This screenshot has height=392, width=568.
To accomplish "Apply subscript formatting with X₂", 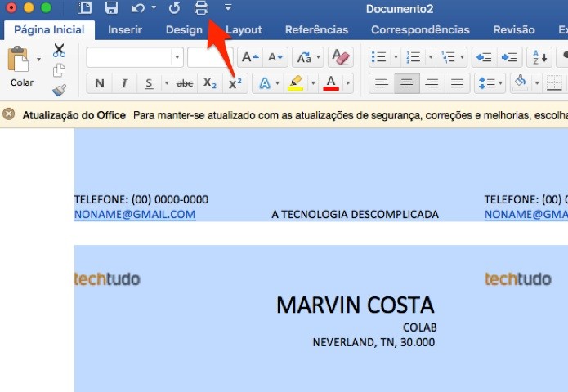I will [x=210, y=83].
